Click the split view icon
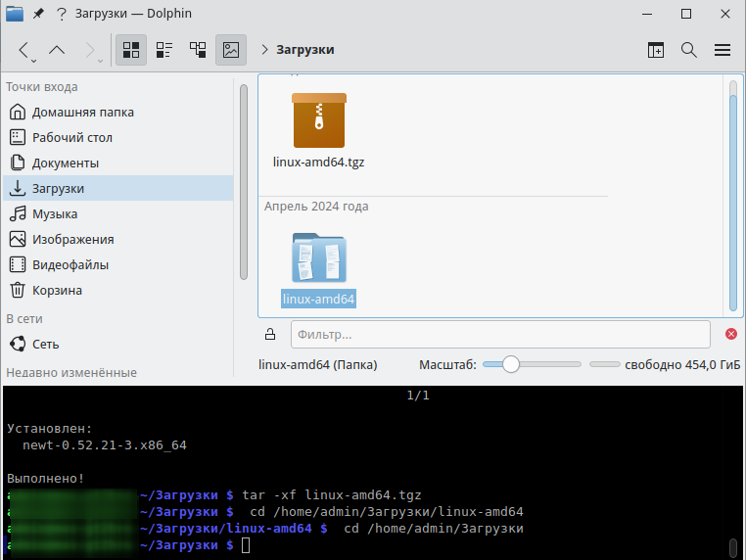 click(656, 50)
